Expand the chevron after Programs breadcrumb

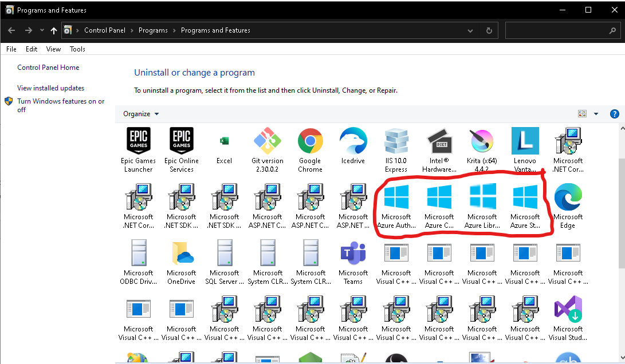point(174,30)
